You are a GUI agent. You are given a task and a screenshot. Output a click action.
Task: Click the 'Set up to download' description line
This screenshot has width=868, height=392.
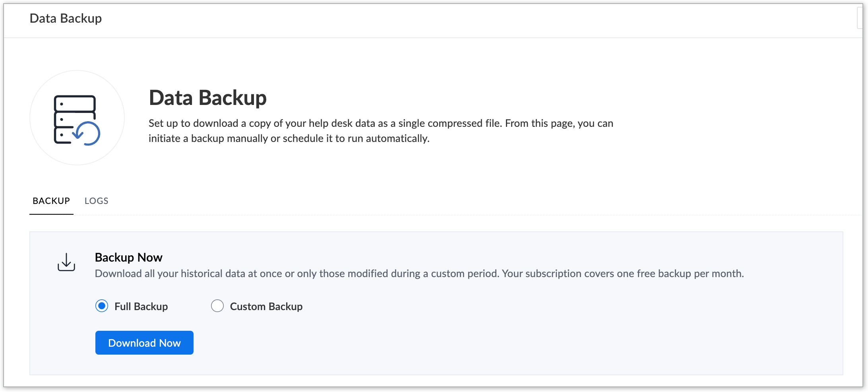380,123
